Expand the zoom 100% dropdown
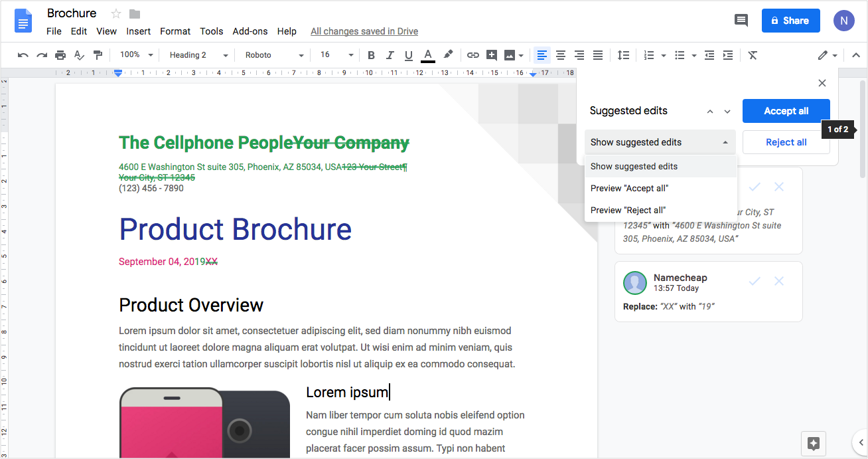 click(x=136, y=55)
